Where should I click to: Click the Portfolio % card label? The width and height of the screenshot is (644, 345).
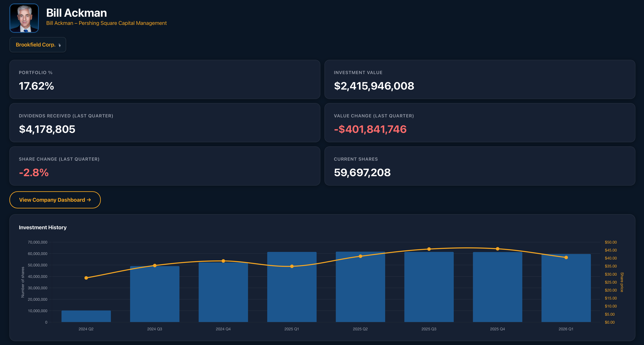pos(36,73)
